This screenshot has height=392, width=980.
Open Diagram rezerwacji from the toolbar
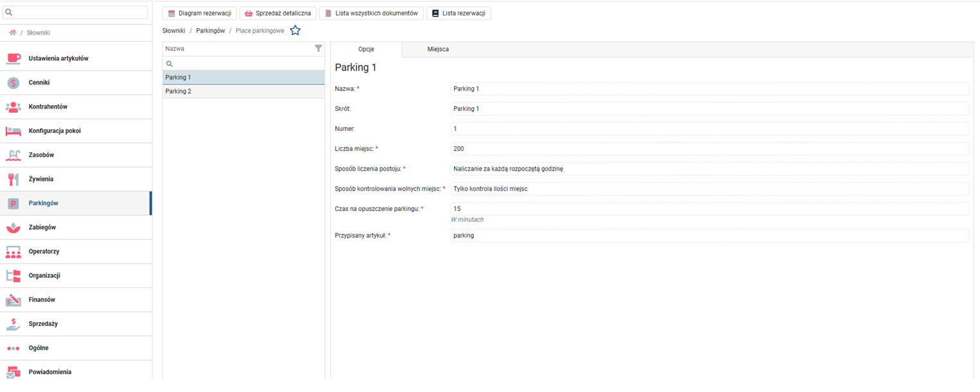200,13
